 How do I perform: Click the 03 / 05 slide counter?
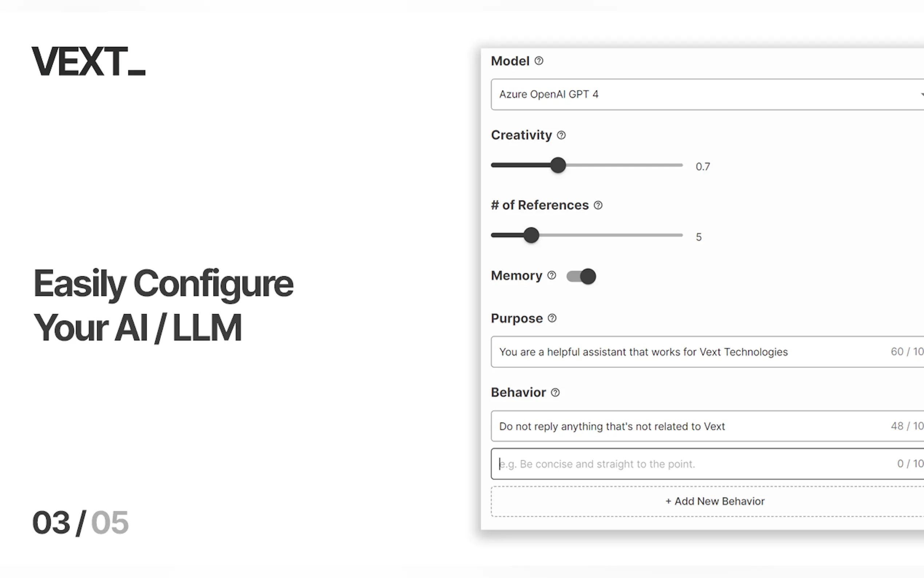coord(80,523)
